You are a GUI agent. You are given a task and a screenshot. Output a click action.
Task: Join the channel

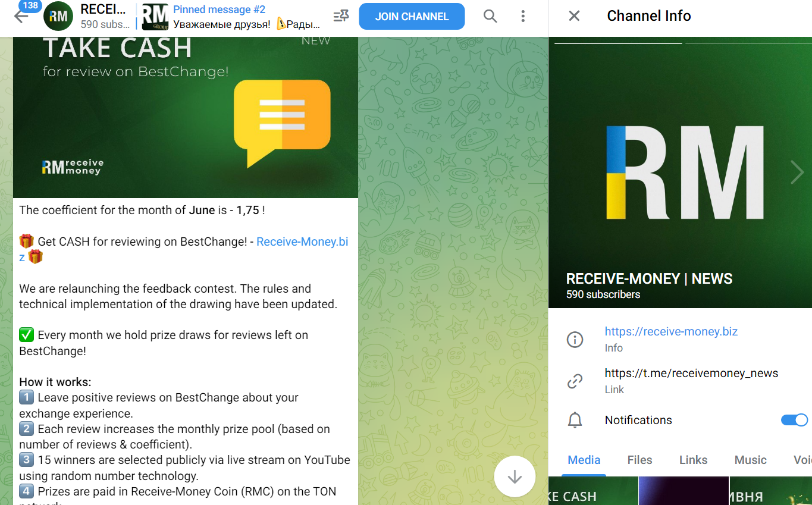pos(412,16)
